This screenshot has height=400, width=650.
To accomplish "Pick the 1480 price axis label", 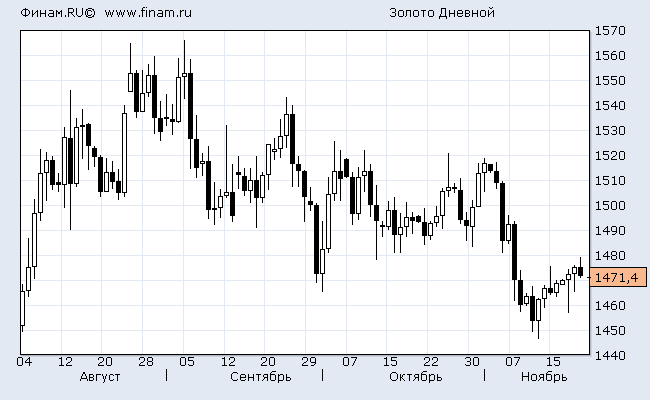I will pyautogui.click(x=610, y=256).
